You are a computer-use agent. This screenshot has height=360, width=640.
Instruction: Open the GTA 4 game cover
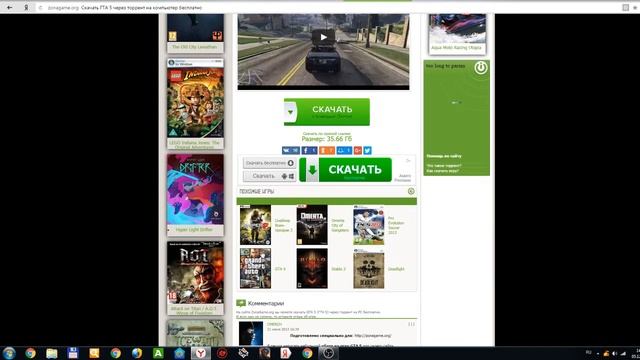coord(256,269)
